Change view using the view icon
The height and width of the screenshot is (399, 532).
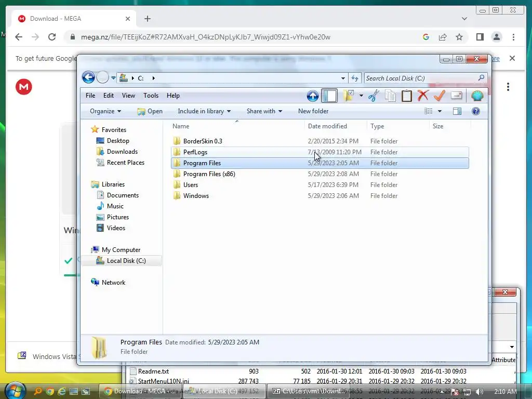point(429,111)
